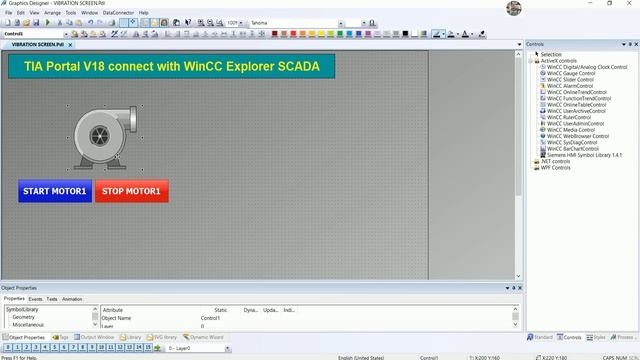This screenshot has height=360, width=640.
Task: Select Geometry in SymbolLibrary property tree
Action: [x=24, y=317]
